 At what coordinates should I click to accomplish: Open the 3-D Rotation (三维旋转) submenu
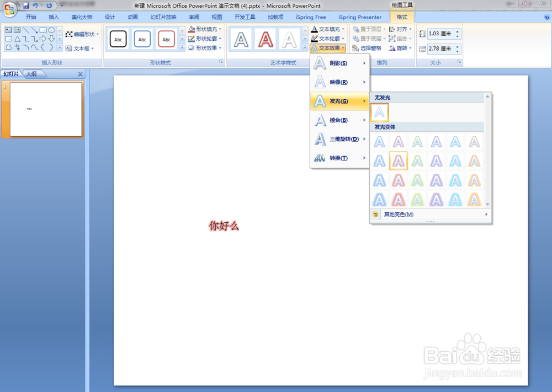(x=339, y=139)
